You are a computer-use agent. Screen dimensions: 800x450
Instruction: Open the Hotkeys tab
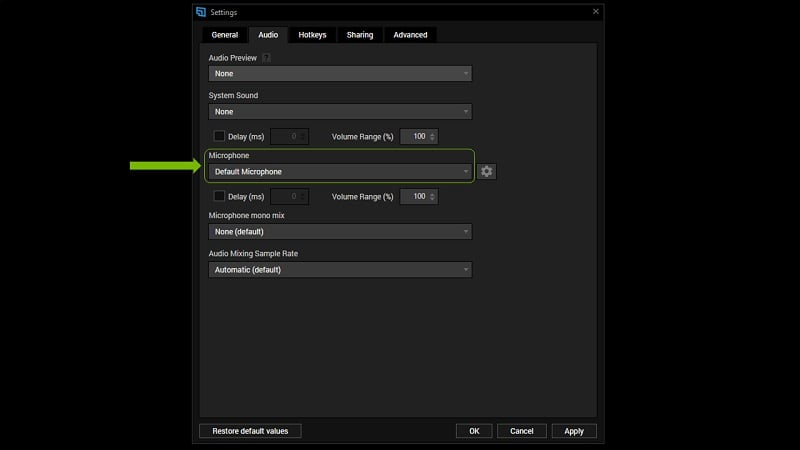312,35
